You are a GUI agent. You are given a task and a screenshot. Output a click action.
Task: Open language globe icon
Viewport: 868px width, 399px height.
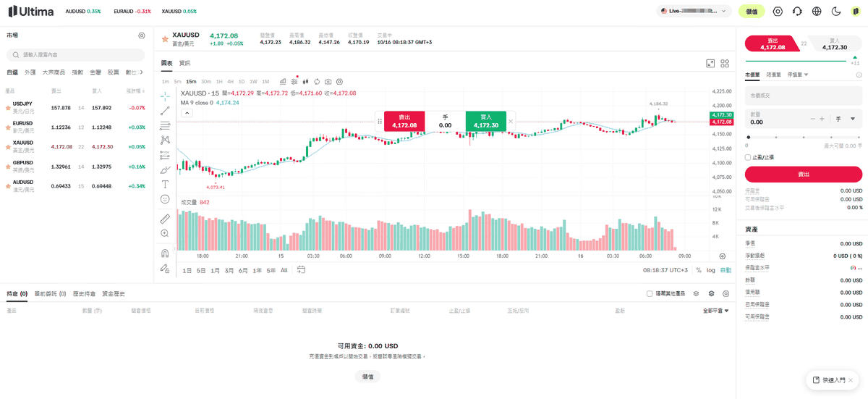(x=817, y=11)
